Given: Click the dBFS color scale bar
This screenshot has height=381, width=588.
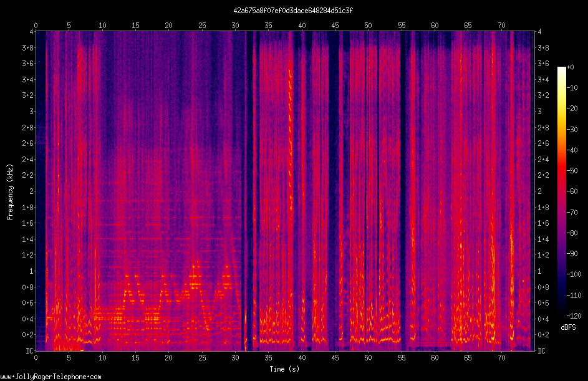Looking at the screenshot, I should click(x=561, y=191).
